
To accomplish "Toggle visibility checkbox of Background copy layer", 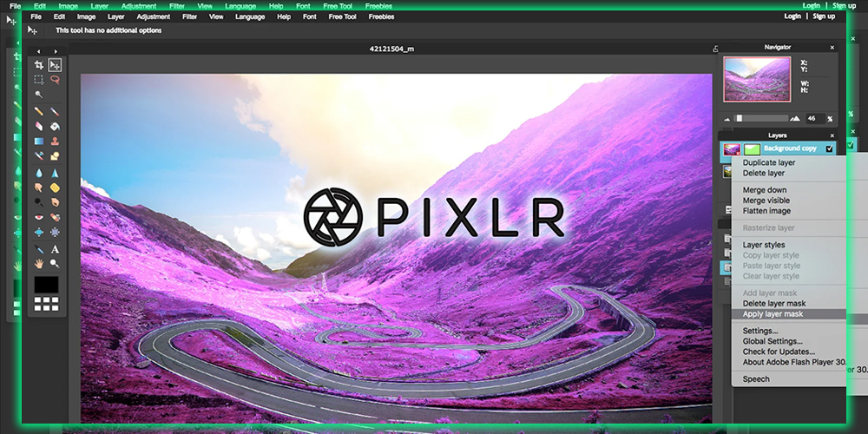I will pos(829,149).
